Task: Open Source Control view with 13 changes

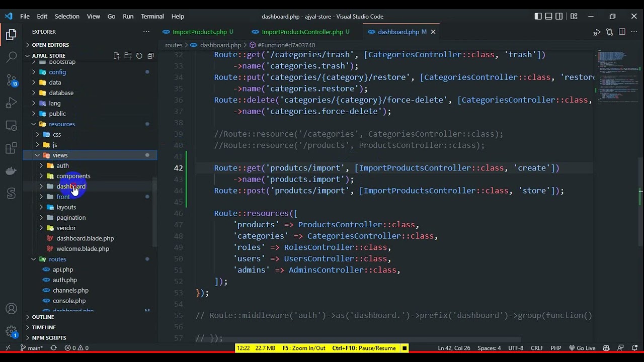Action: (x=11, y=80)
